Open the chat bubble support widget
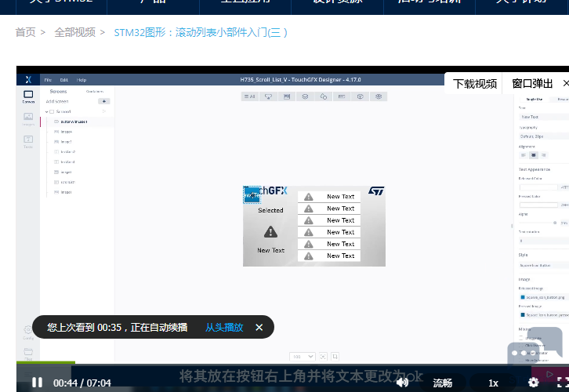 coord(535,347)
